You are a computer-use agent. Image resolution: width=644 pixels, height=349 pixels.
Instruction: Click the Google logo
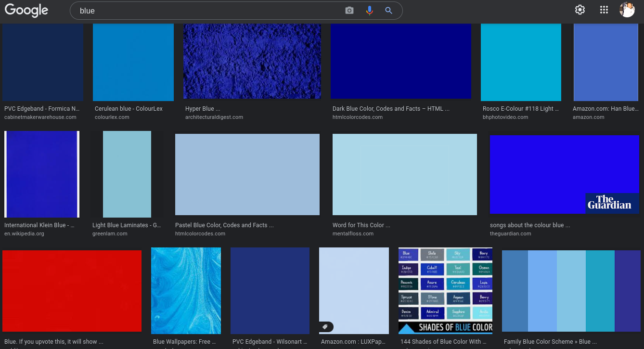click(26, 11)
